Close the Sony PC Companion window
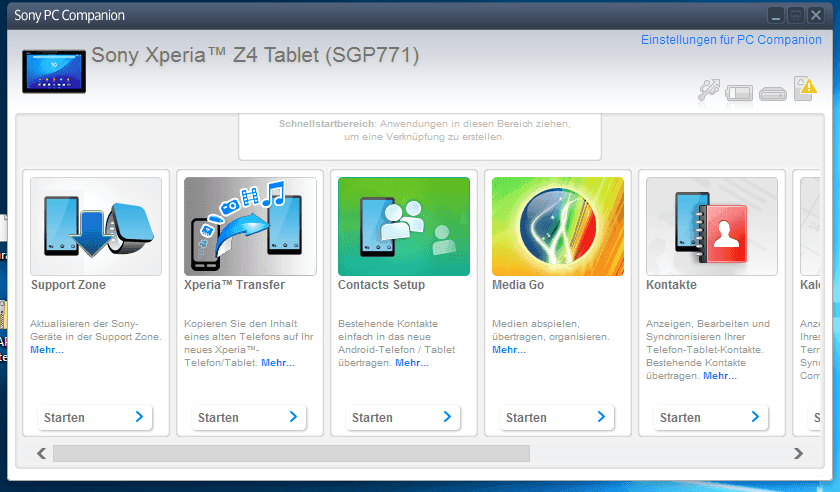This screenshot has height=492, width=840. click(815, 16)
